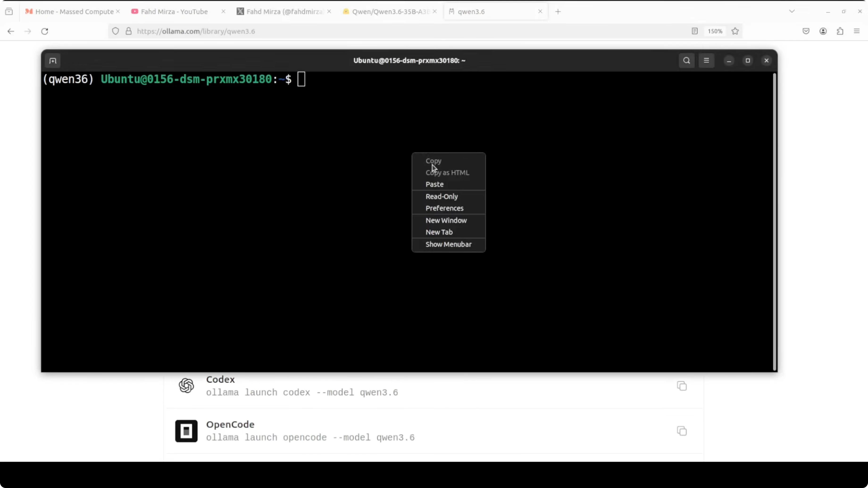Open the terminal hamburger menu
Screen dimensions: 868x488
point(706,61)
